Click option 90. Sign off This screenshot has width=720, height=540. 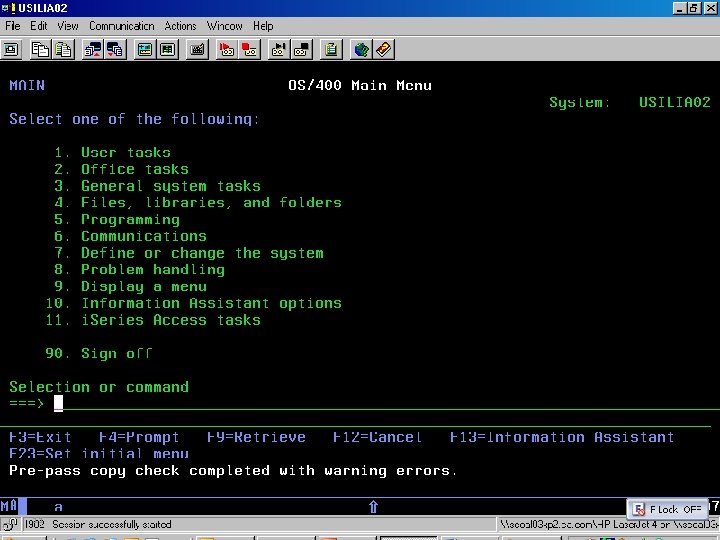tap(99, 354)
